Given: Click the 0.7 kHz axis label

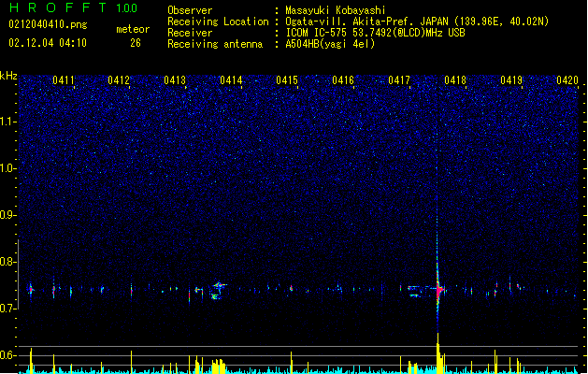Looking at the screenshot, I should pos(7,309).
